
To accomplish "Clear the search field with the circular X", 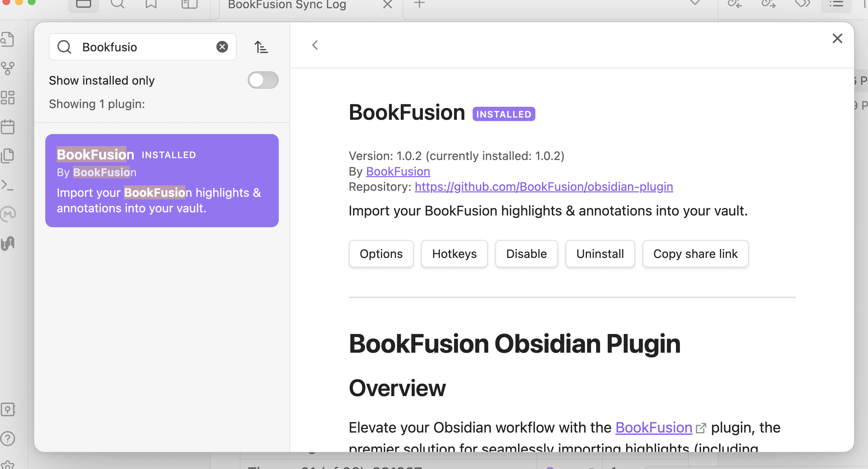I will click(x=222, y=47).
